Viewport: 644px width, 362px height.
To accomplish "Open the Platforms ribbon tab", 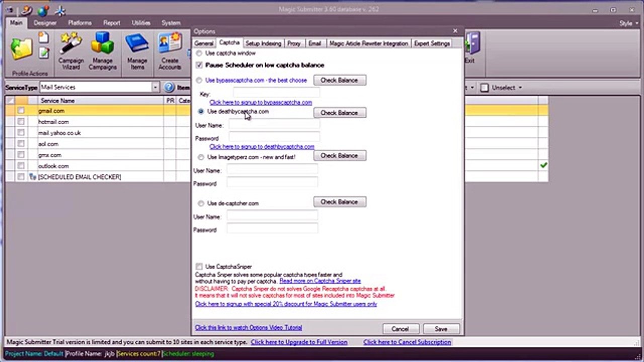I will pos(79,23).
